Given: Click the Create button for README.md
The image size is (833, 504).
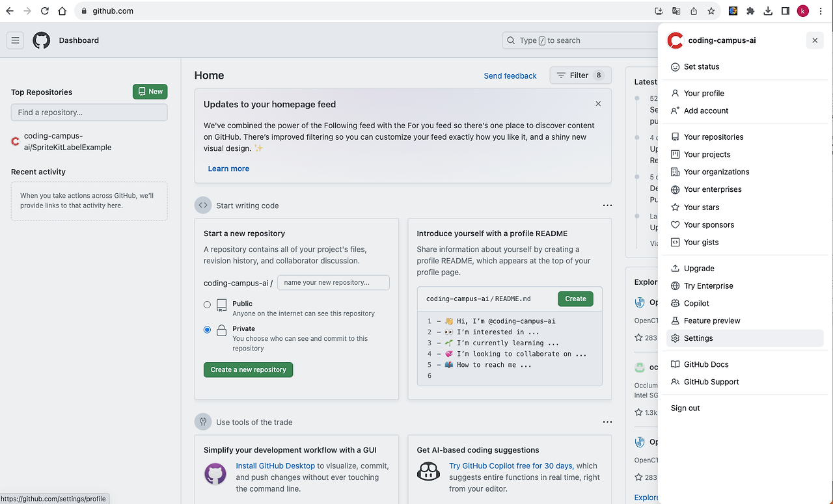Looking at the screenshot, I should (x=575, y=298).
